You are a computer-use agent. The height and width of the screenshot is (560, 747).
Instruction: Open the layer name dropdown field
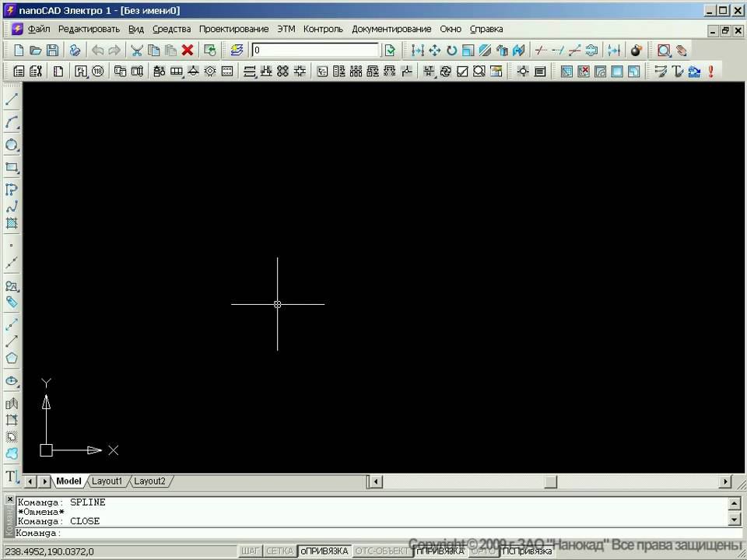click(x=315, y=50)
